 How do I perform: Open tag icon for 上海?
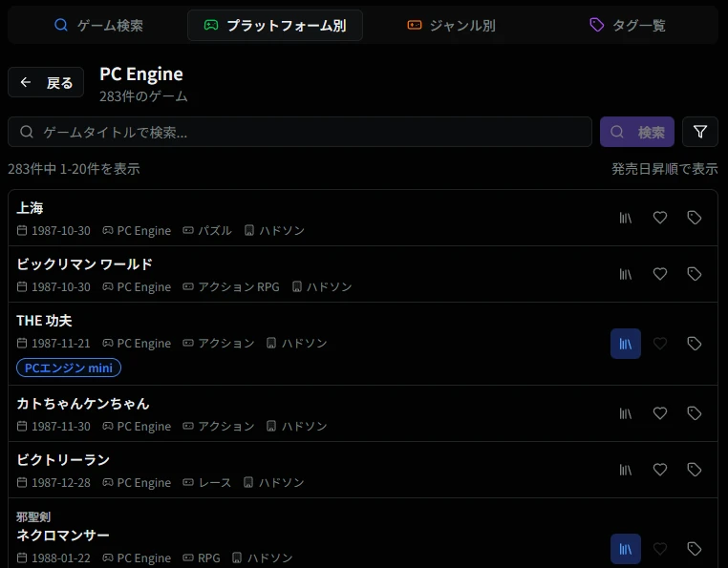click(695, 218)
